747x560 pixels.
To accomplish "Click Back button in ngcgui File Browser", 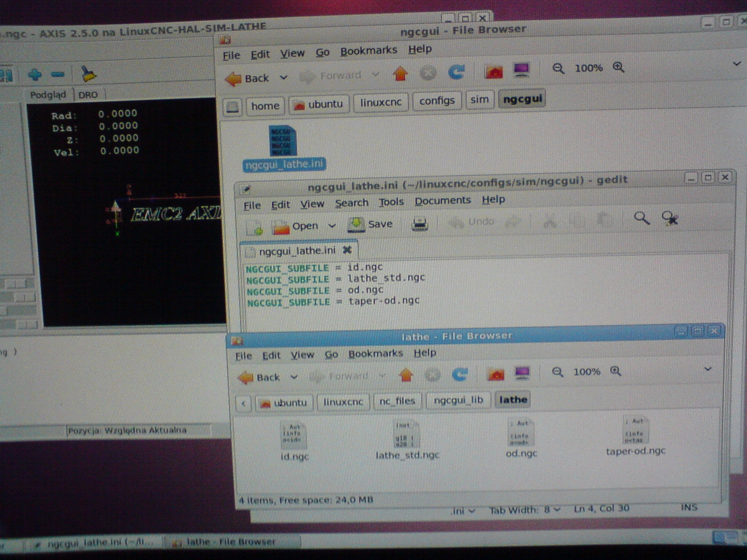I will 247,79.
